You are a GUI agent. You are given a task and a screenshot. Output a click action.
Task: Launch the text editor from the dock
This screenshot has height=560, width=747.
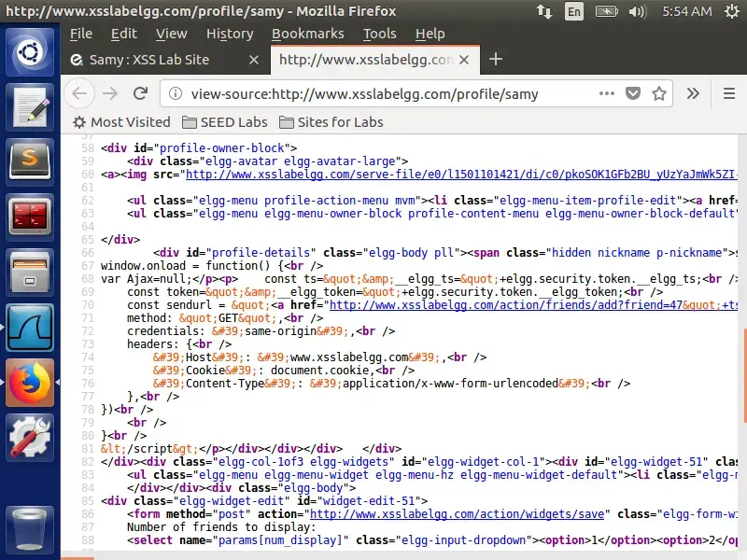[x=30, y=107]
